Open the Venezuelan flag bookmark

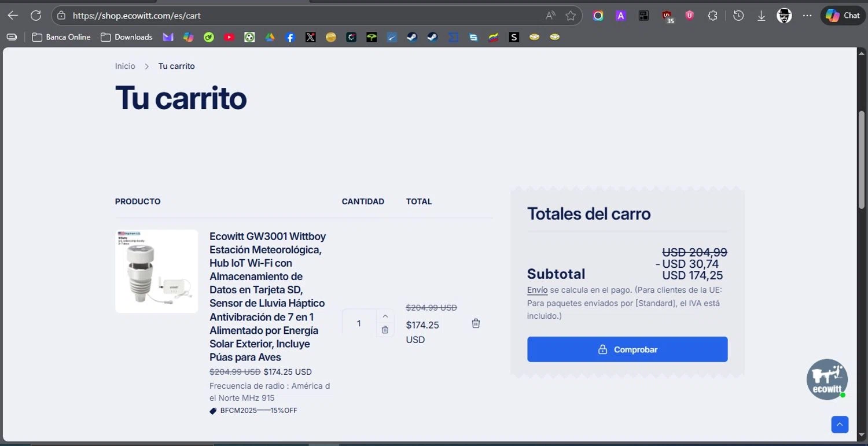point(494,37)
